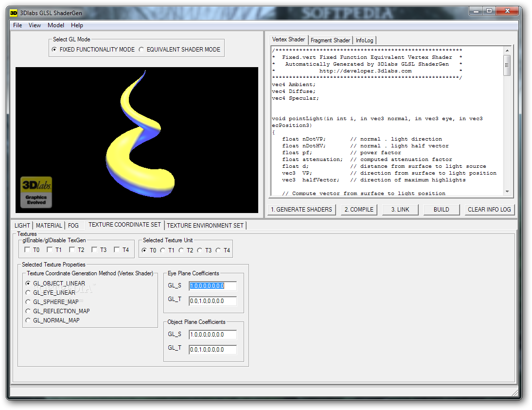Switch to the Fragment Shader tab
This screenshot has height=410, width=532.
pos(330,40)
